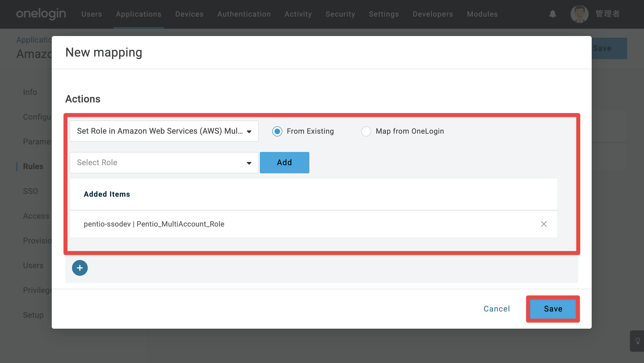Open the Settings top menu
644x363 pixels.
384,14
